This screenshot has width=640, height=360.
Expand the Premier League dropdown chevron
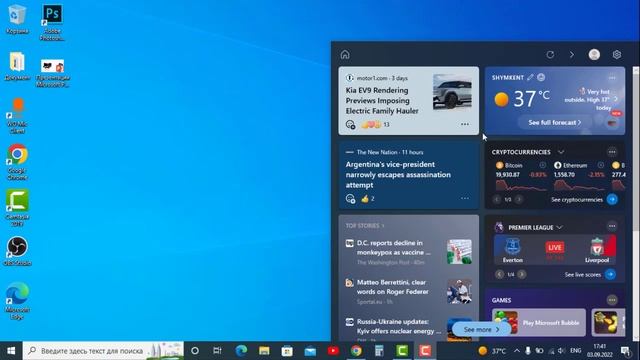tap(559, 227)
